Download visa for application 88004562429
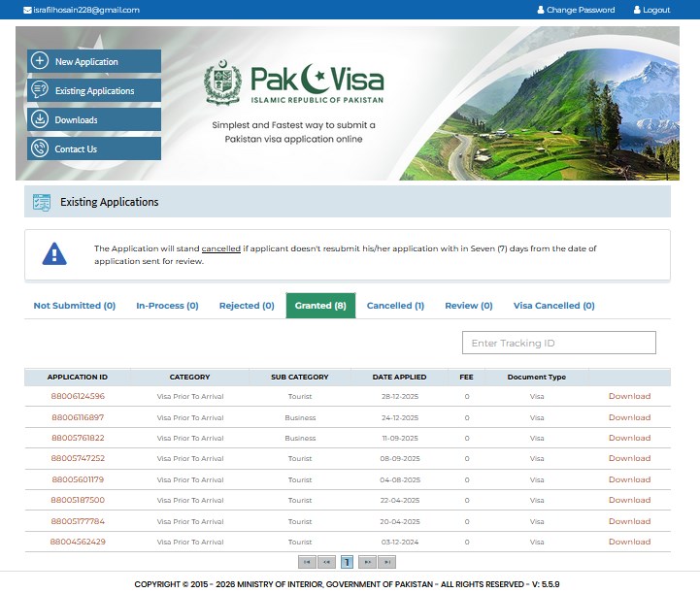Screen dimensions: 700x593 629,542
